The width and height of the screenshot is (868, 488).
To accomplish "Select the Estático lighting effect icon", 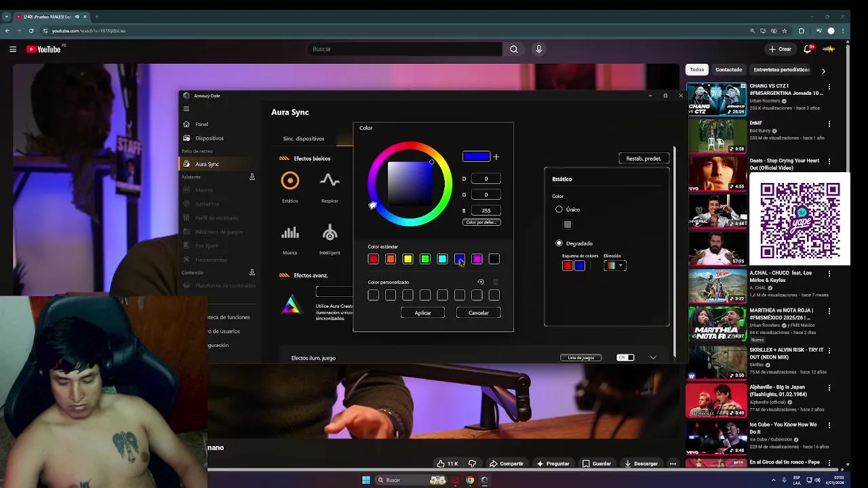I will pos(290,180).
